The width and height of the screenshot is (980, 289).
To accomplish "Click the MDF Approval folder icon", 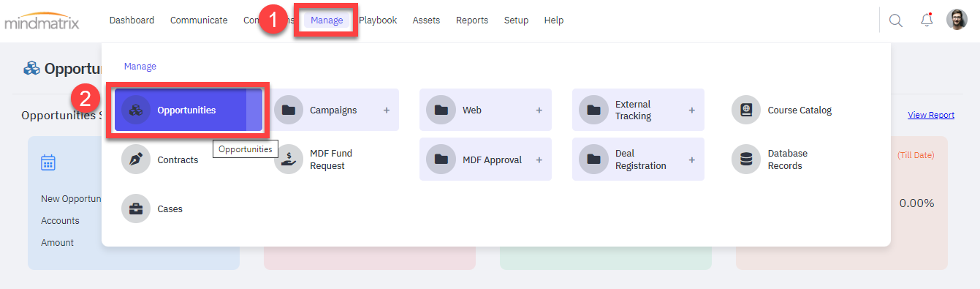I will 441,159.
